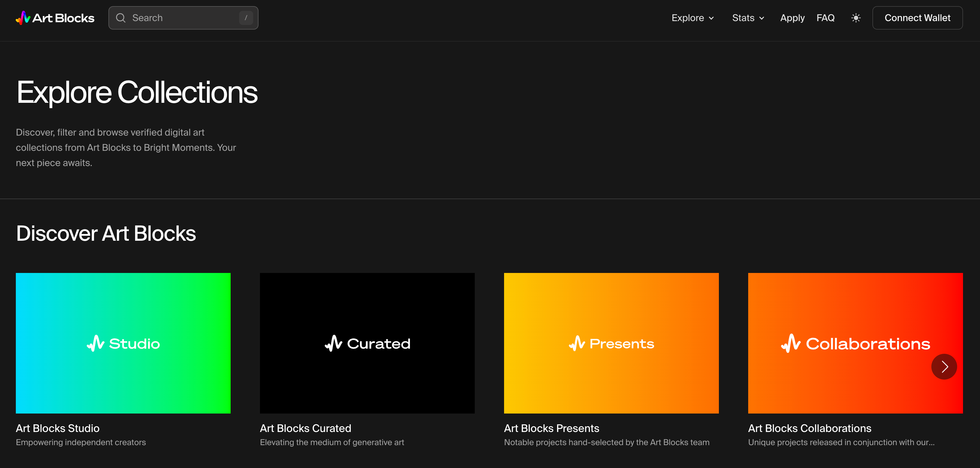
Task: Toggle light mode with sun icon
Action: coord(856,18)
